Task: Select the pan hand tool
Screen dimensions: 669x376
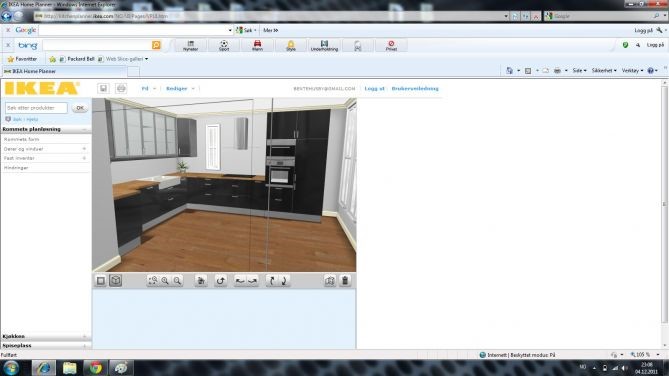Action: pos(201,281)
